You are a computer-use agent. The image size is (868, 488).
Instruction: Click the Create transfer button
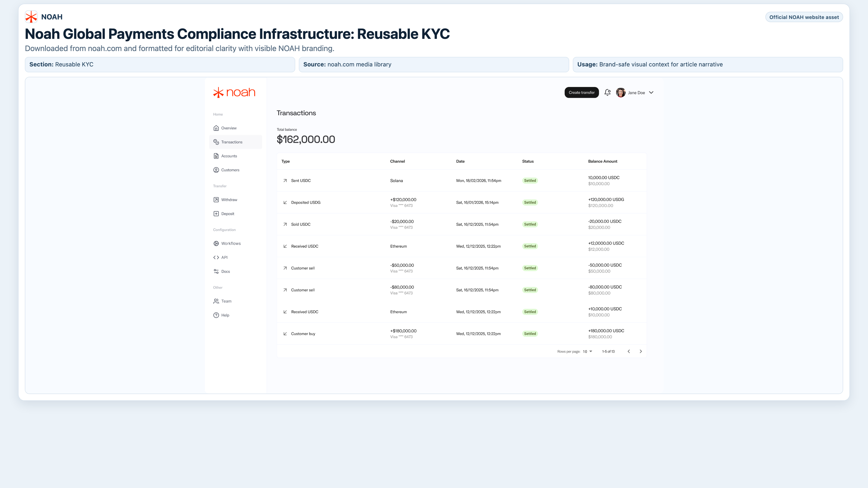click(x=582, y=92)
